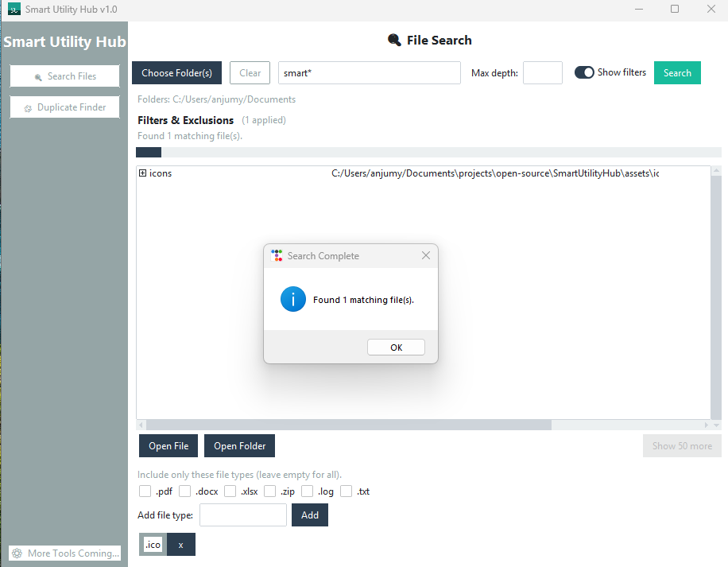The width and height of the screenshot is (728, 567).
Task: Turn off the Show filters toggle
Action: point(583,72)
